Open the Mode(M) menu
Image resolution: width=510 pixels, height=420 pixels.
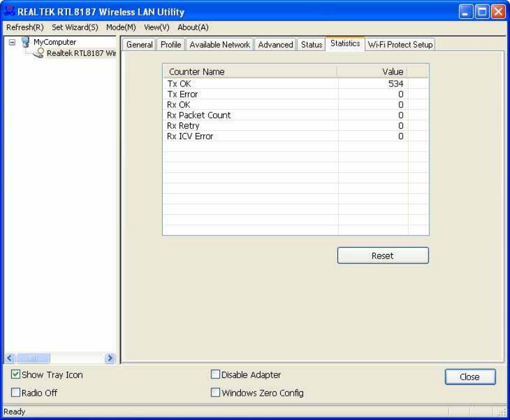[x=121, y=27]
